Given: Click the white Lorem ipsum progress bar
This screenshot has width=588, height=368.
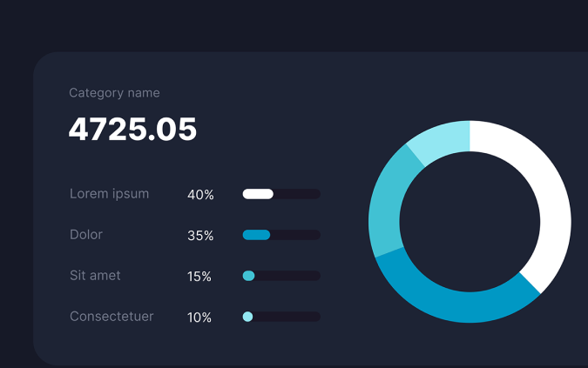Looking at the screenshot, I should pyautogui.click(x=258, y=194).
